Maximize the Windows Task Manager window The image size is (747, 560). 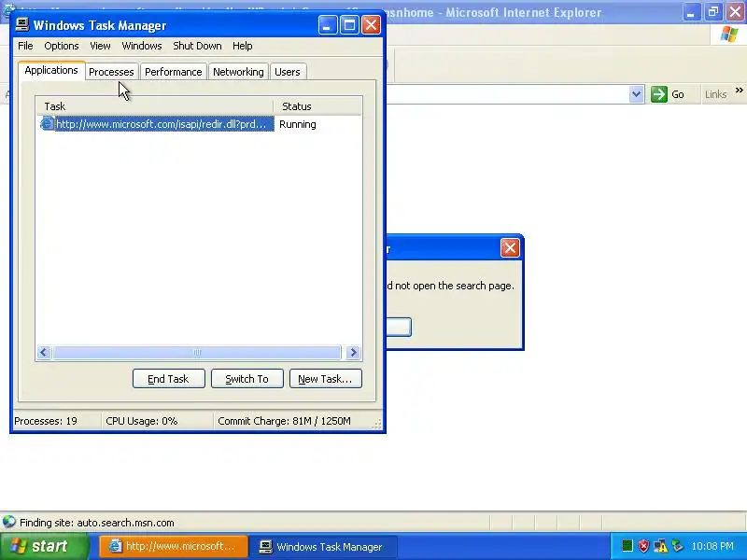(x=349, y=25)
